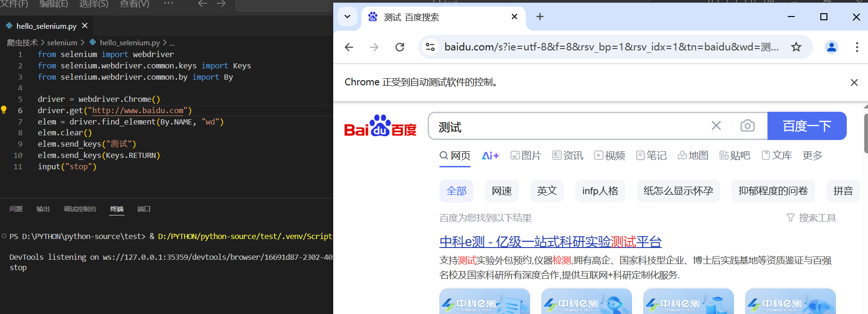Open the 问题 panel tab
Image resolution: width=868 pixels, height=314 pixels.
pos(16,209)
